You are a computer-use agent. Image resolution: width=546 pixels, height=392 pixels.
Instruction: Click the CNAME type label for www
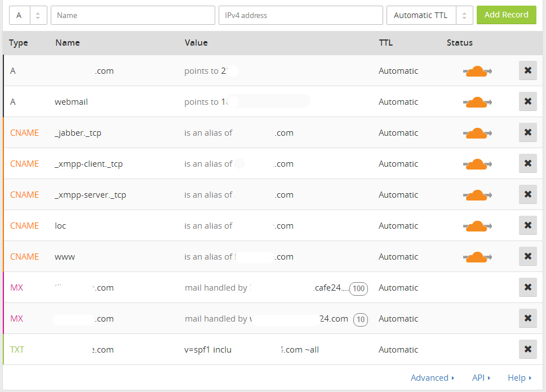point(24,257)
